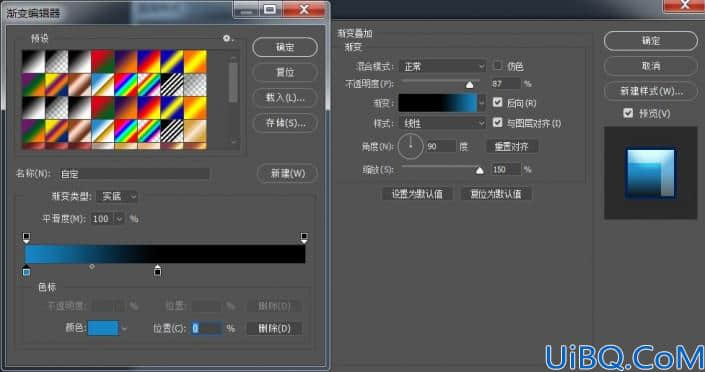Image resolution: width=705 pixels, height=372 pixels.
Task: Click the midpoint diamond under gradient bar
Action: click(92, 267)
